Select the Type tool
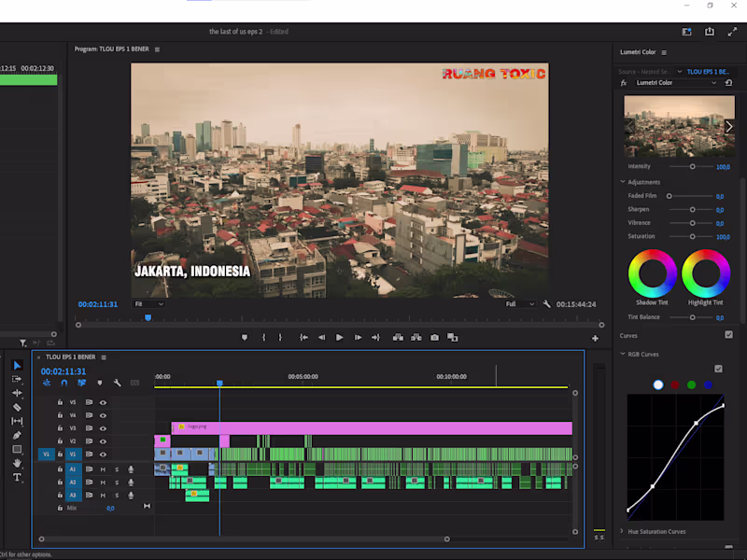The height and width of the screenshot is (560, 747). tap(17, 477)
